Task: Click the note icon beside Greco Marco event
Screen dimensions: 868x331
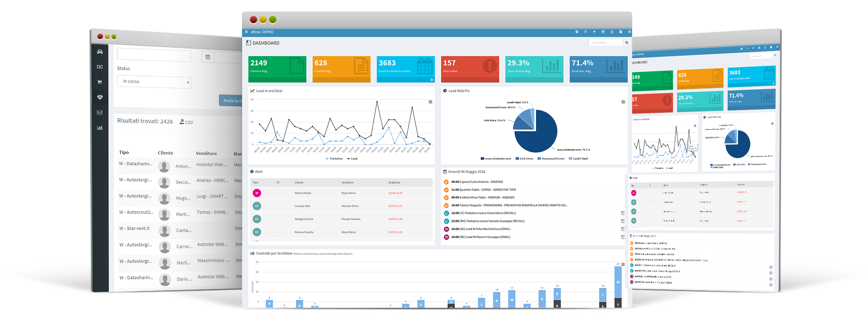Action: click(x=623, y=213)
